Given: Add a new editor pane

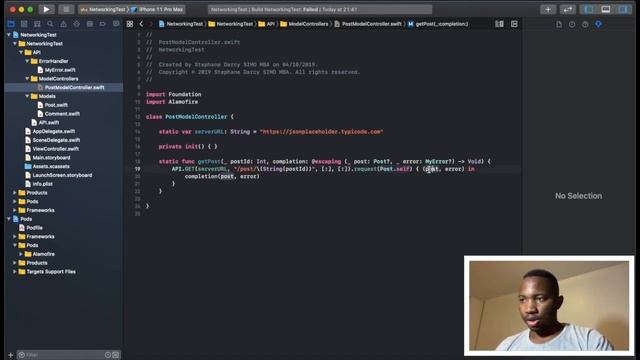Looking at the screenshot, I should coord(514,24).
